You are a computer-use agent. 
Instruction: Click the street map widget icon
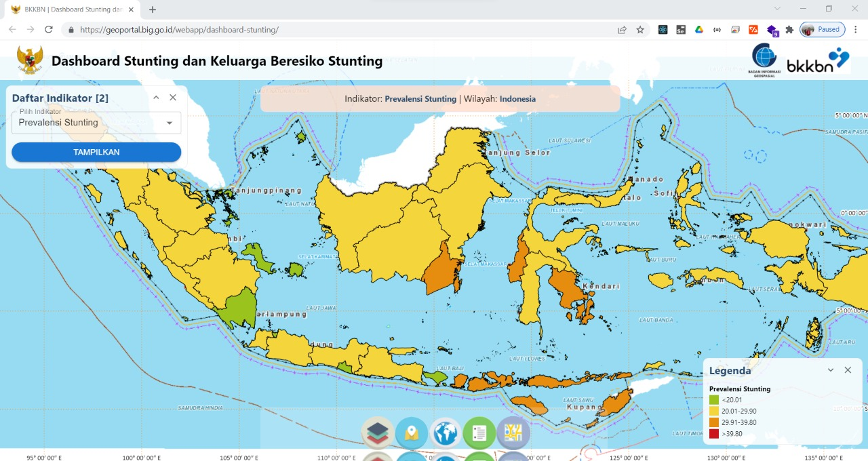pos(513,433)
